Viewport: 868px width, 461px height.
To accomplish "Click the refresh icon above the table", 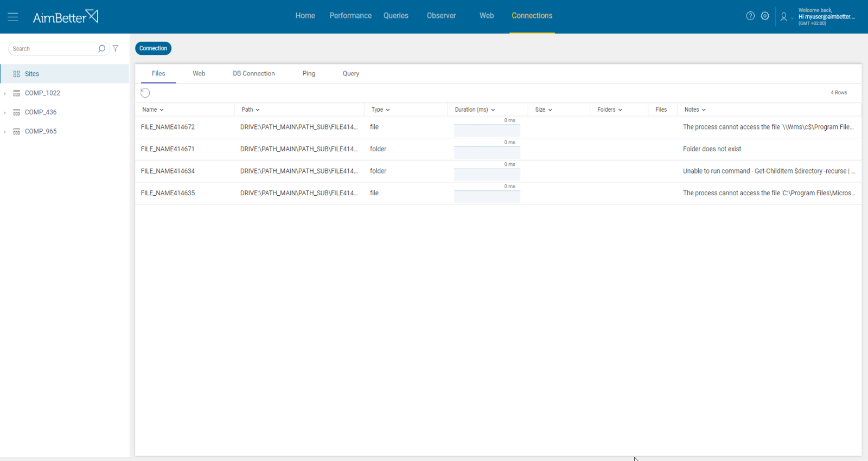I will click(x=145, y=93).
